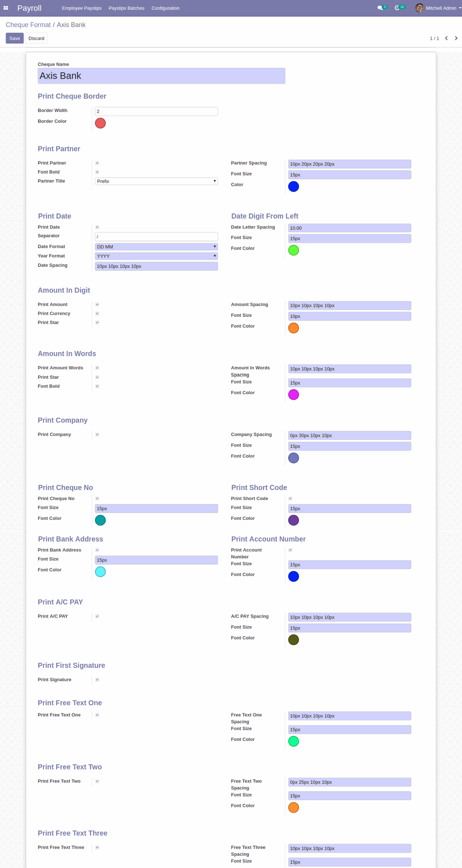Go to previous record arrow
Viewport: 462px width, 868px height.
446,38
